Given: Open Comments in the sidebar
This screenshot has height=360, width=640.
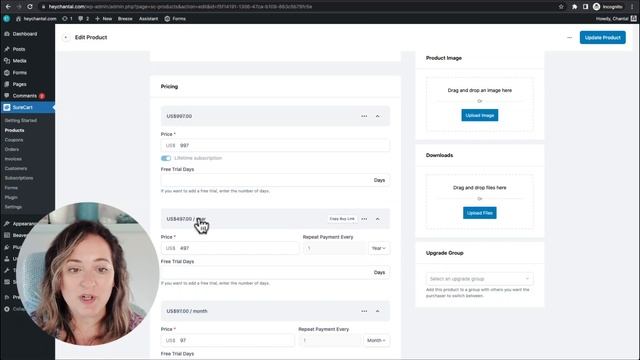Looking at the screenshot, I should click(24, 96).
